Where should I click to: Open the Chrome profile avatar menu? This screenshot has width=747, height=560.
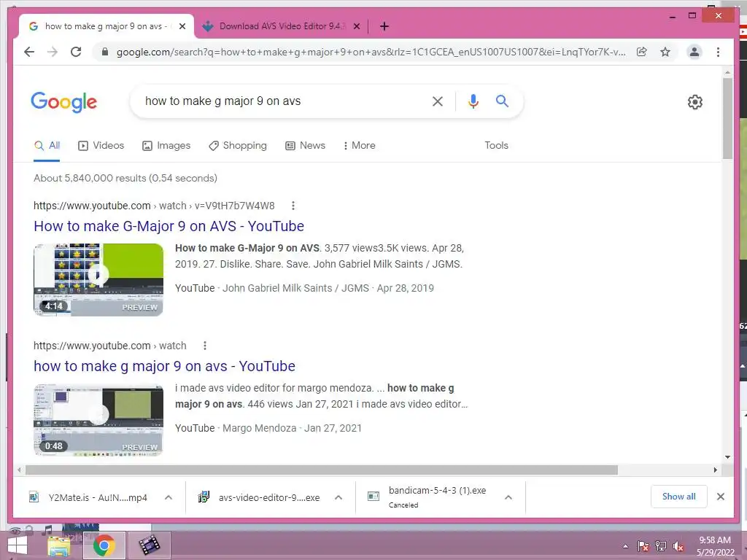pos(694,52)
